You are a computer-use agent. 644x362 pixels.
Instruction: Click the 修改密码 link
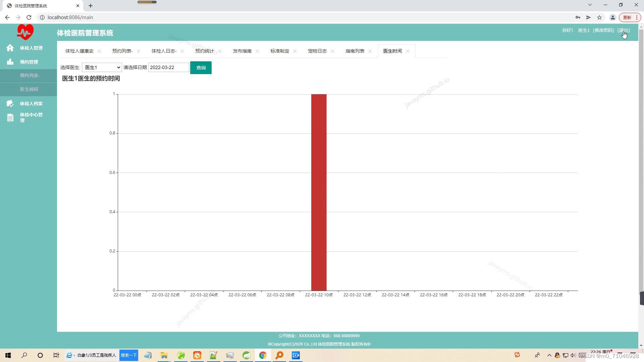[x=603, y=30]
